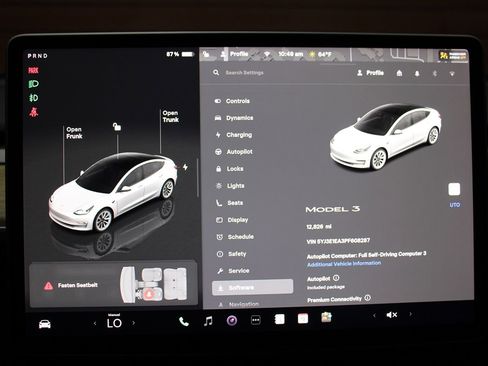The height and width of the screenshot is (366, 488).
Task: Open the calendar app icon
Action: pyautogui.click(x=303, y=319)
